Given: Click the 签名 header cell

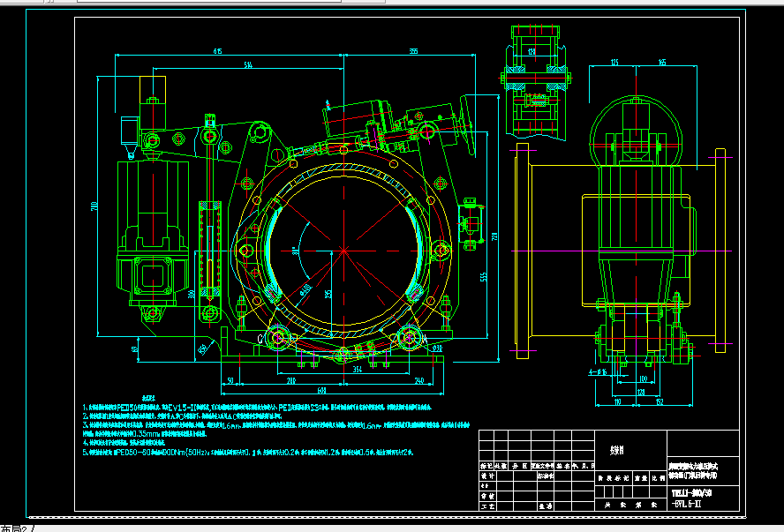Looking at the screenshot, I should [x=563, y=466].
